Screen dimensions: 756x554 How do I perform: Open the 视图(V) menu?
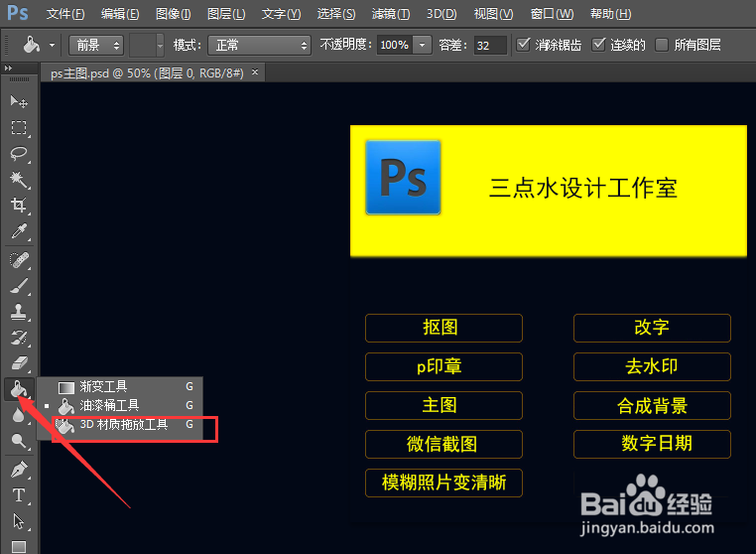(x=493, y=14)
